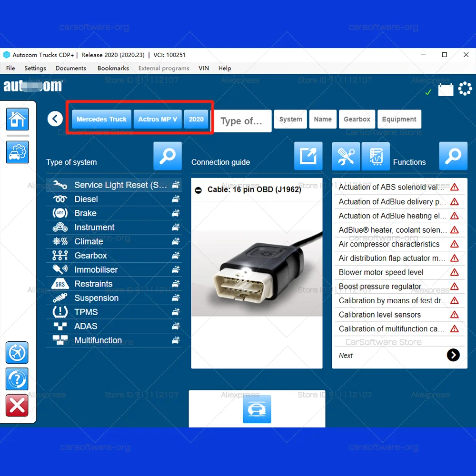Open the Settings menu

35,68
